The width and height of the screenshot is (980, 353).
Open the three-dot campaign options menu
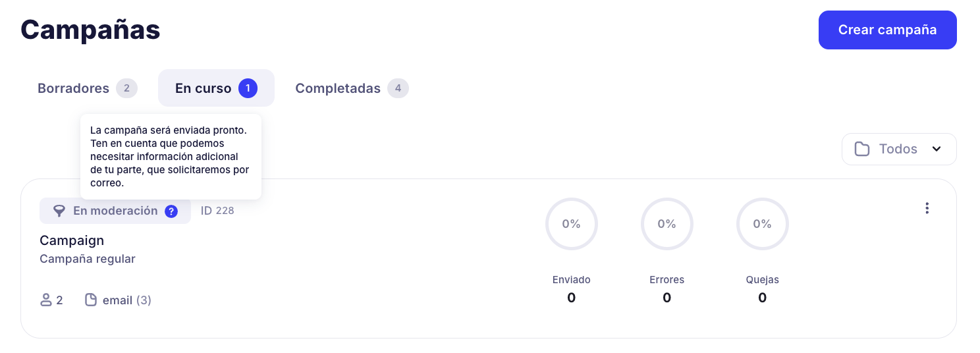[x=927, y=208]
